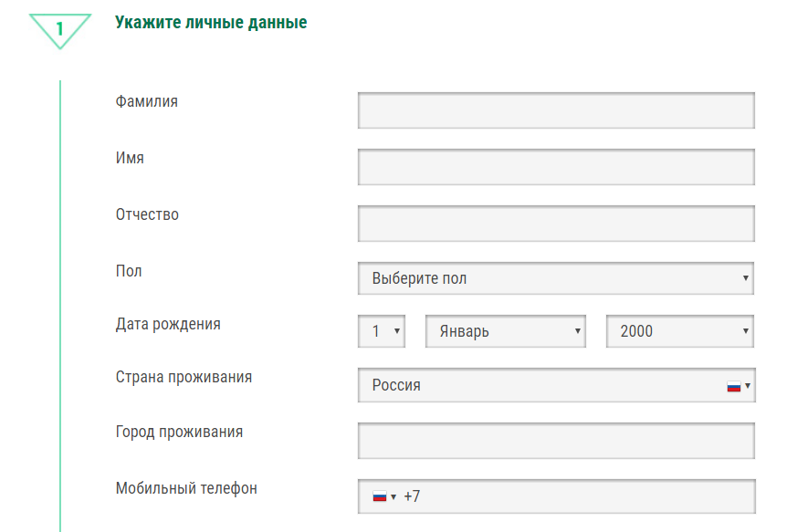Select the Отчество input box

pos(556,224)
